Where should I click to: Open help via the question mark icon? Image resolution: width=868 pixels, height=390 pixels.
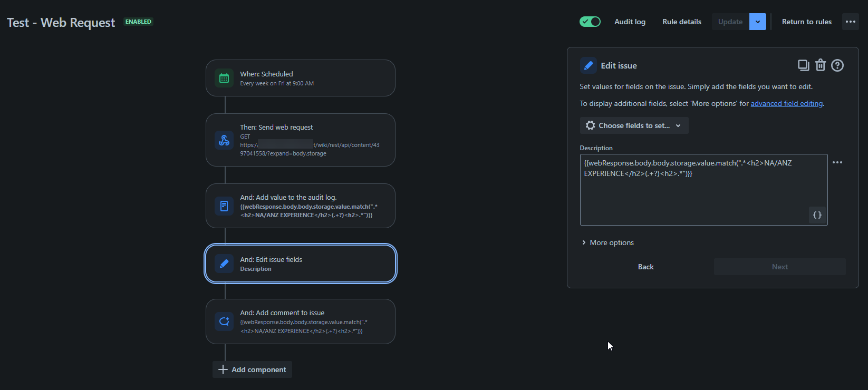837,65
